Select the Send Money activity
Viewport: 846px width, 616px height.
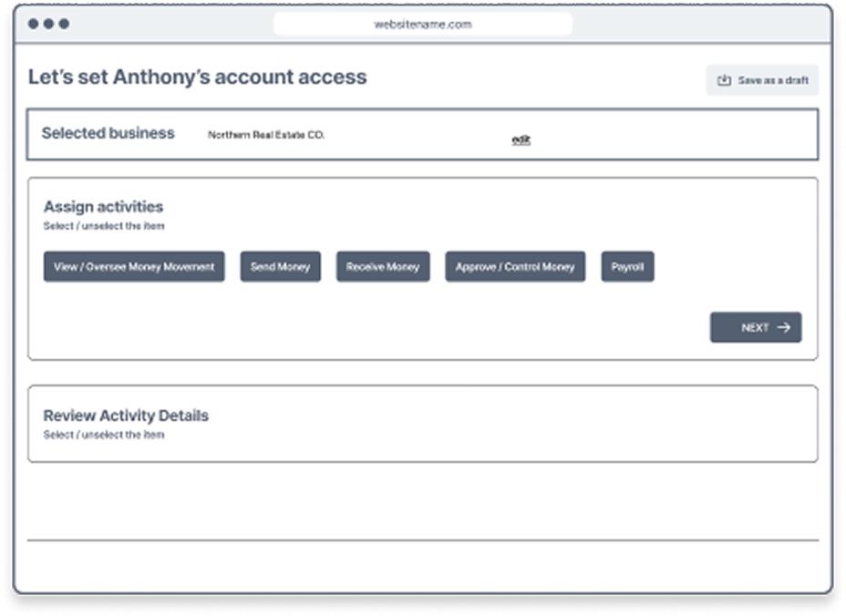click(x=280, y=266)
